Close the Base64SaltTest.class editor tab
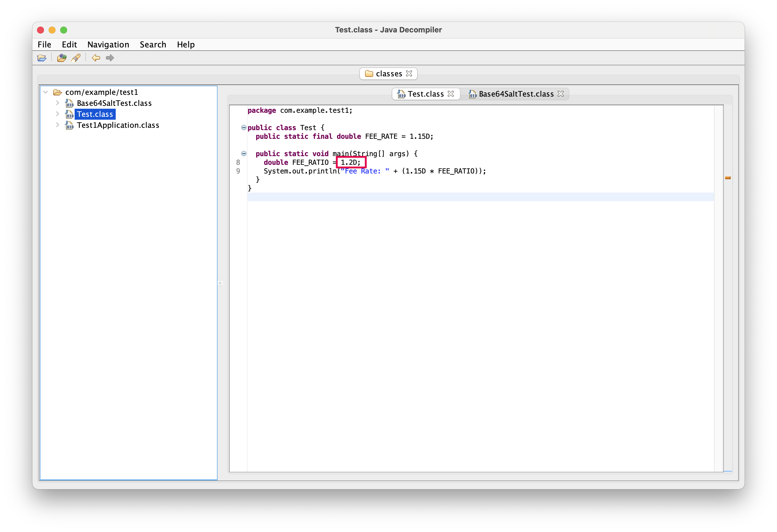The height and width of the screenshot is (532, 777). coord(561,94)
